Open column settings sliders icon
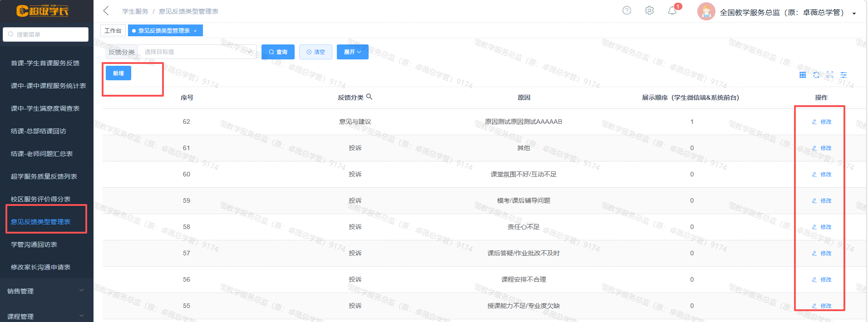868x322 pixels. pyautogui.click(x=843, y=75)
